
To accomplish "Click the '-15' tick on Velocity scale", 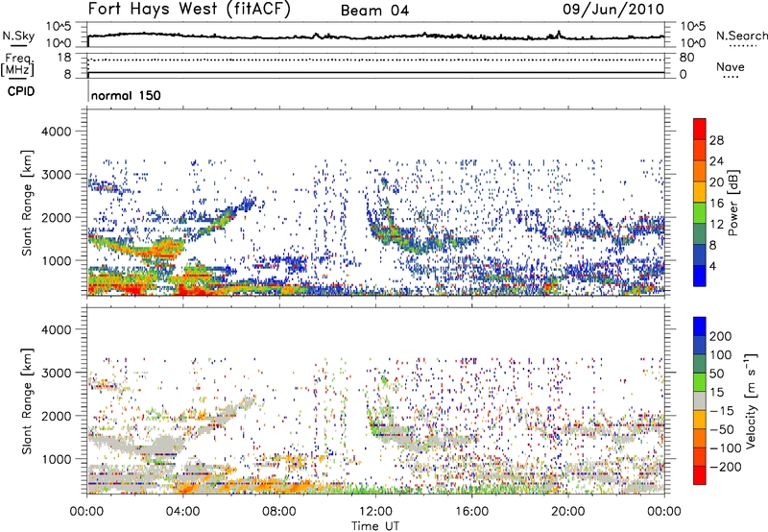I will coord(721,411).
